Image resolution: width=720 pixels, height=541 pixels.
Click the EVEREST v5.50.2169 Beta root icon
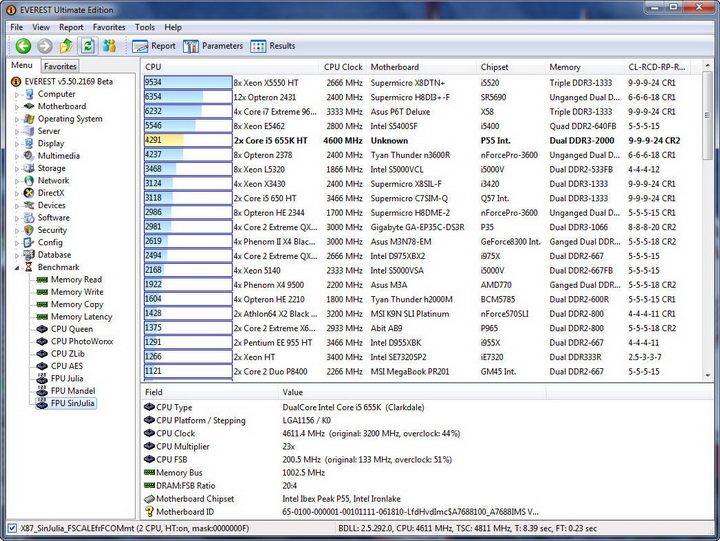(x=16, y=82)
